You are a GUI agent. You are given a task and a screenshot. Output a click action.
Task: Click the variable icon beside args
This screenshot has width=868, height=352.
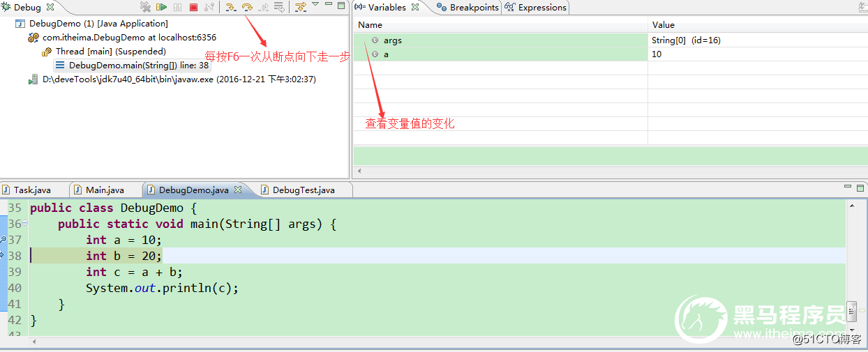tap(375, 40)
